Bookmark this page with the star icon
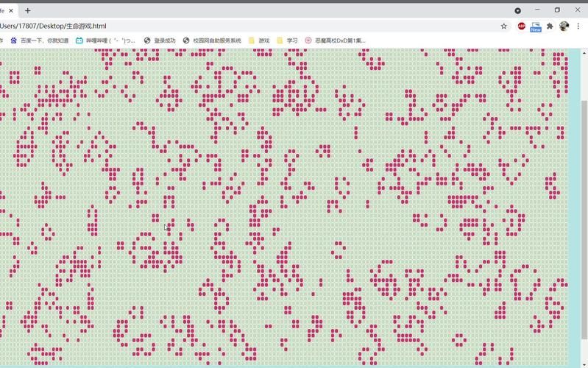Screen dimensions: 588x368 coord(504,26)
